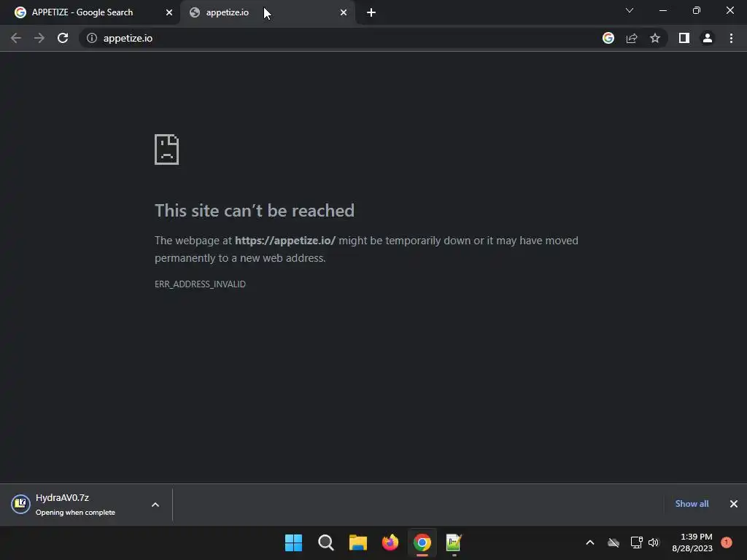The height and width of the screenshot is (560, 747).
Task: Open Chrome's three-dot menu
Action: coord(731,38)
